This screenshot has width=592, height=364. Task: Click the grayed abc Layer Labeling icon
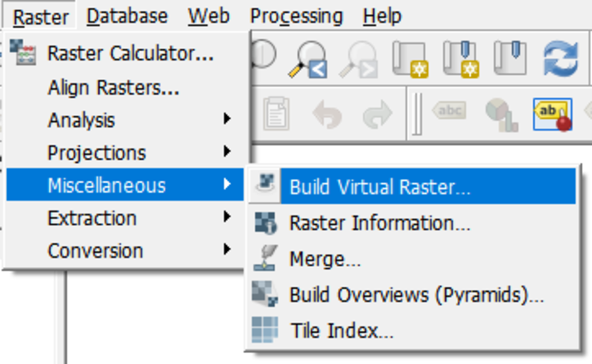pyautogui.click(x=450, y=113)
